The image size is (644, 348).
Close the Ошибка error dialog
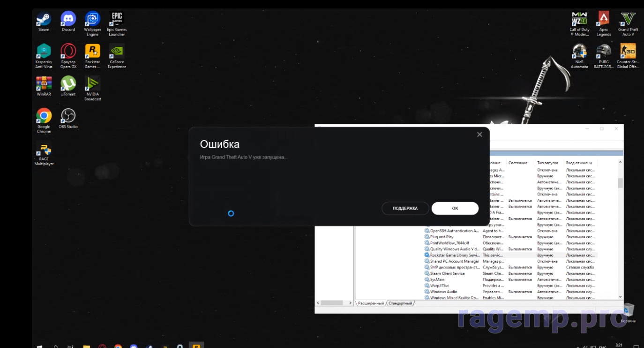[x=479, y=135]
